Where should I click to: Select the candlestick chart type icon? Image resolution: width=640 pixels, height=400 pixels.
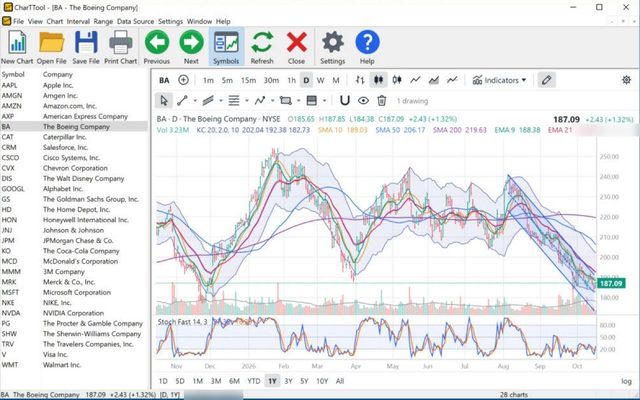[x=378, y=80]
